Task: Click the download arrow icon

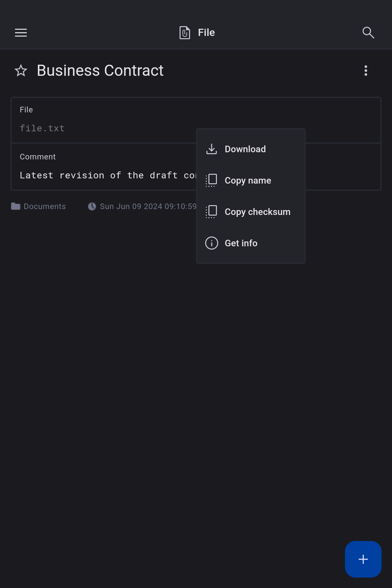Action: click(212, 149)
